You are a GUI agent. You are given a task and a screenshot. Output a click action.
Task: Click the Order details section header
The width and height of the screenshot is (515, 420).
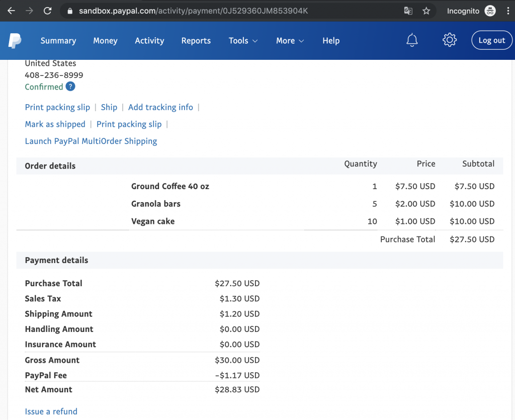[x=50, y=166]
